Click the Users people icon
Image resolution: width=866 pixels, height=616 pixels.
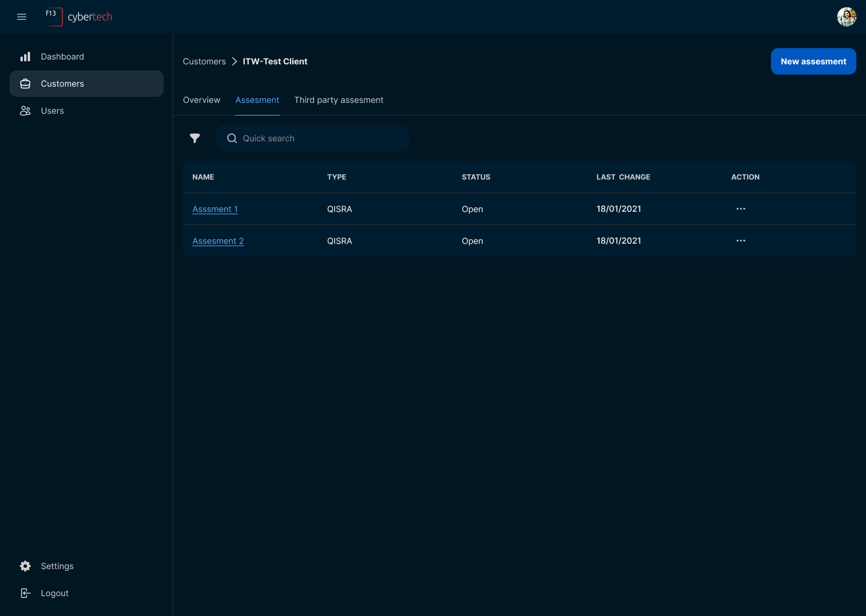tap(25, 111)
